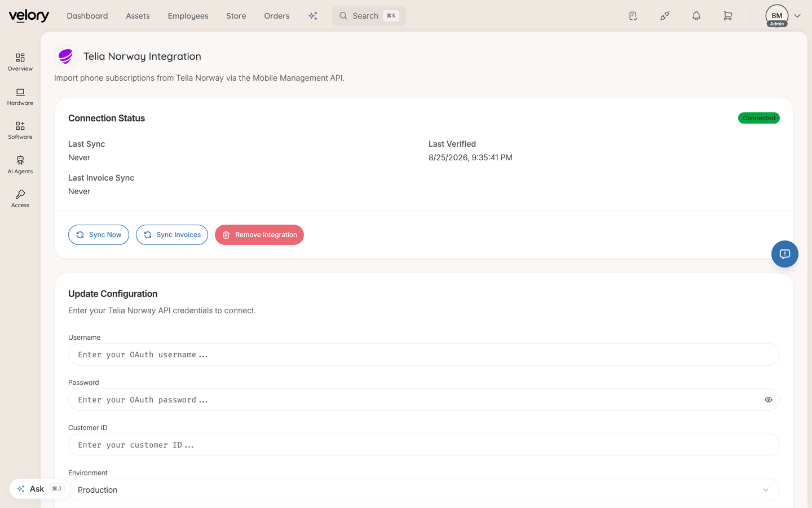This screenshot has height=508, width=812.
Task: Click the Telia Norway logo icon
Action: [65, 56]
